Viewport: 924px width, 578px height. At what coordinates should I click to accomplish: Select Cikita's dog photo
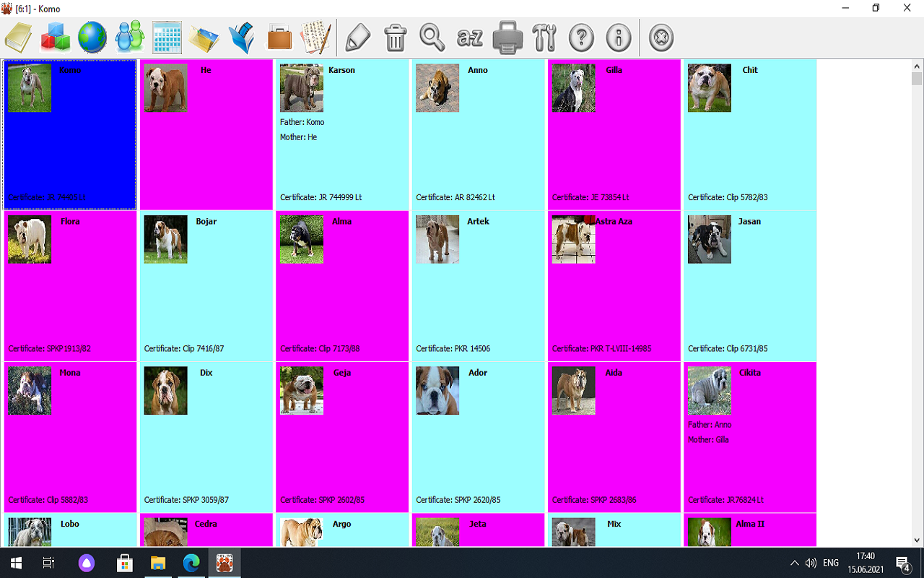click(710, 391)
